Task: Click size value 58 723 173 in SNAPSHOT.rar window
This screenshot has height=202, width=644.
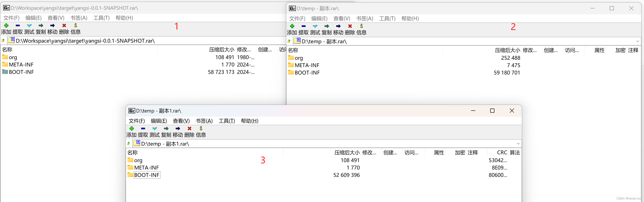Action: coord(221,72)
